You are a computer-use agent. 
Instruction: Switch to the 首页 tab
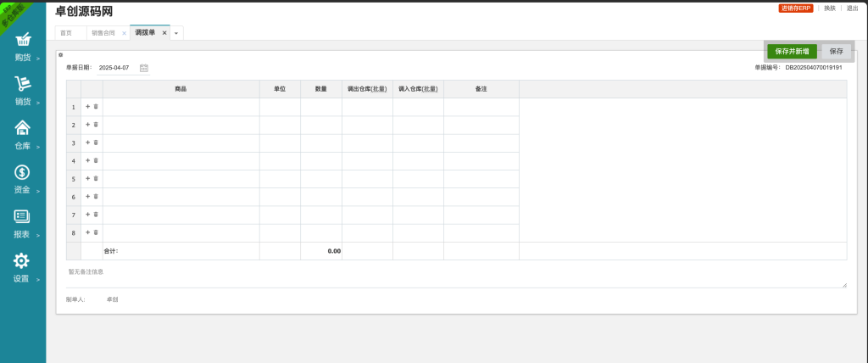point(66,33)
